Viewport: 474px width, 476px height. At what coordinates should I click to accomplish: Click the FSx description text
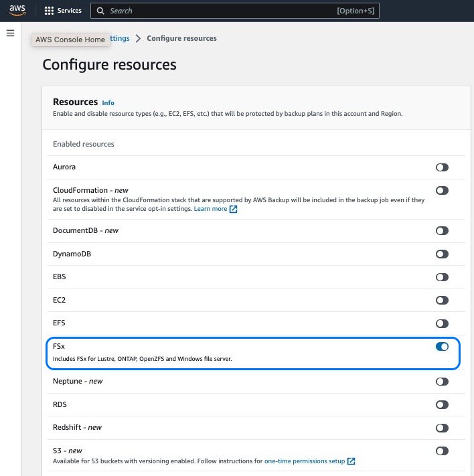tap(143, 359)
